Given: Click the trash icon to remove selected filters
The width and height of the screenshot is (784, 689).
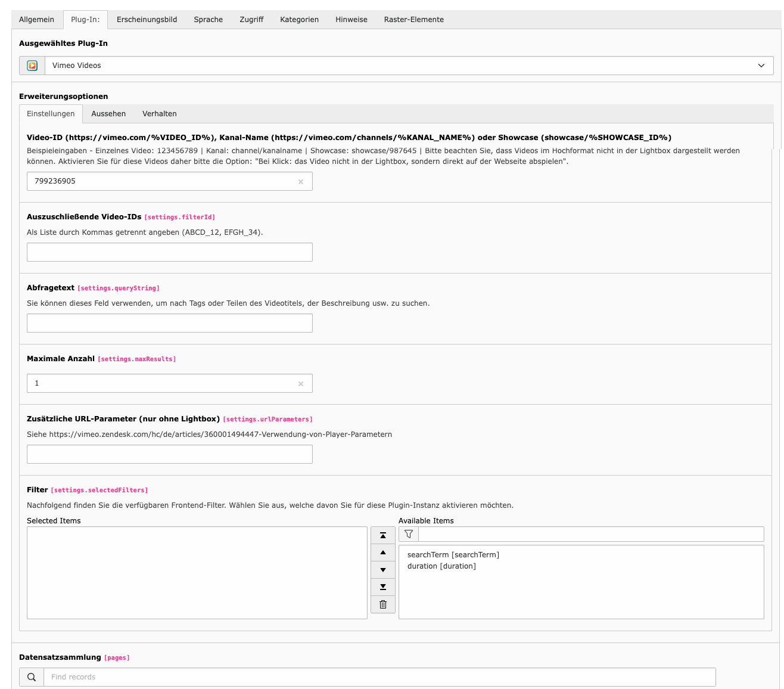Looking at the screenshot, I should [383, 604].
